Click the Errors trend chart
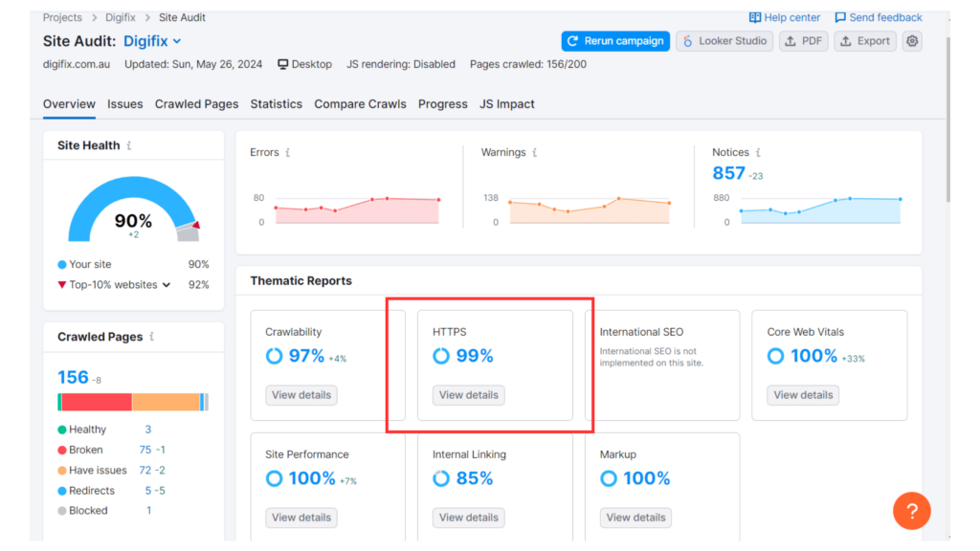 point(357,209)
